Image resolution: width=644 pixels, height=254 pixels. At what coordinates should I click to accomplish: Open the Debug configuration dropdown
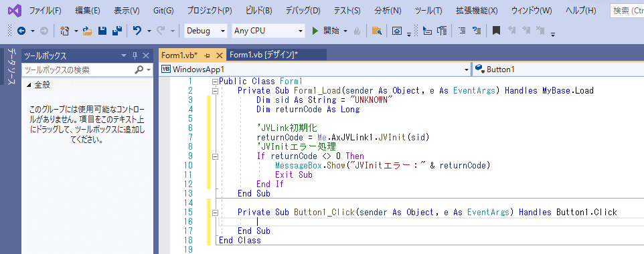[x=206, y=31]
